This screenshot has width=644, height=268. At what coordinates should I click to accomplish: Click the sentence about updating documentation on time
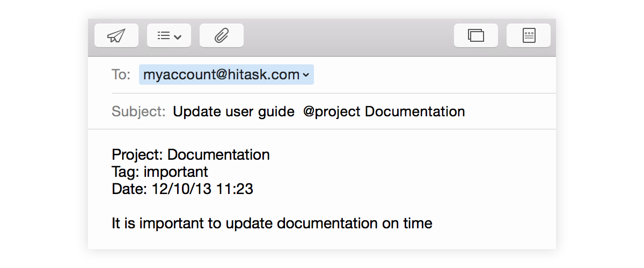272,223
